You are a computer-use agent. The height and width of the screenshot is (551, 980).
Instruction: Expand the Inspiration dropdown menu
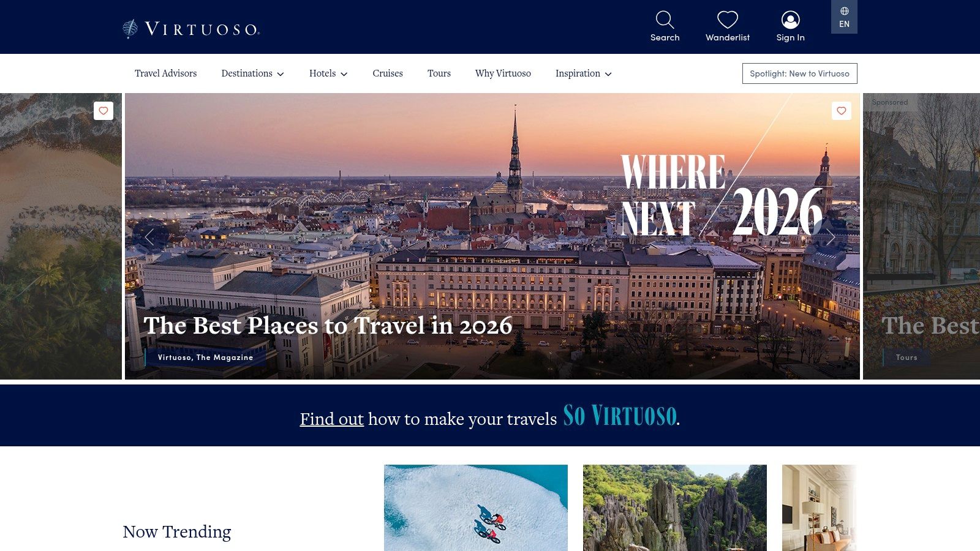(583, 73)
